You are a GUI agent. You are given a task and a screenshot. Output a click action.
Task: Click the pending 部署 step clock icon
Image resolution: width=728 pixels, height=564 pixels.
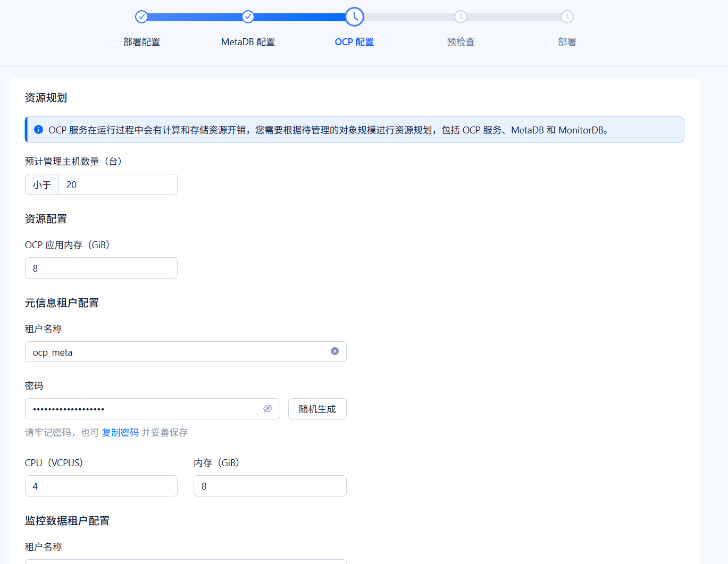point(567,17)
